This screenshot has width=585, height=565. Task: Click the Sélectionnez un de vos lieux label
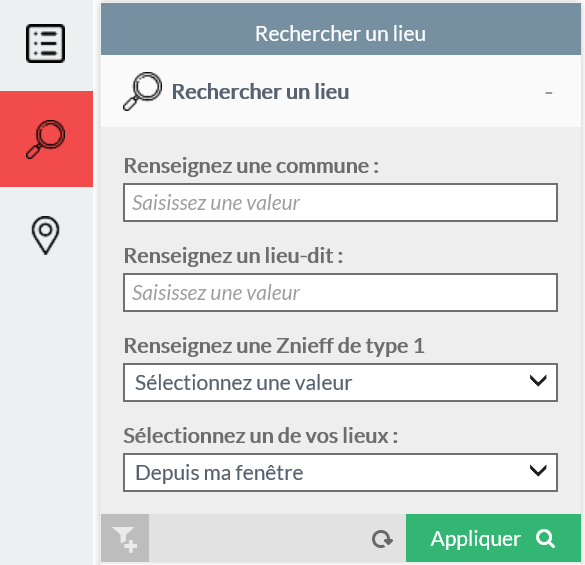[x=260, y=436]
